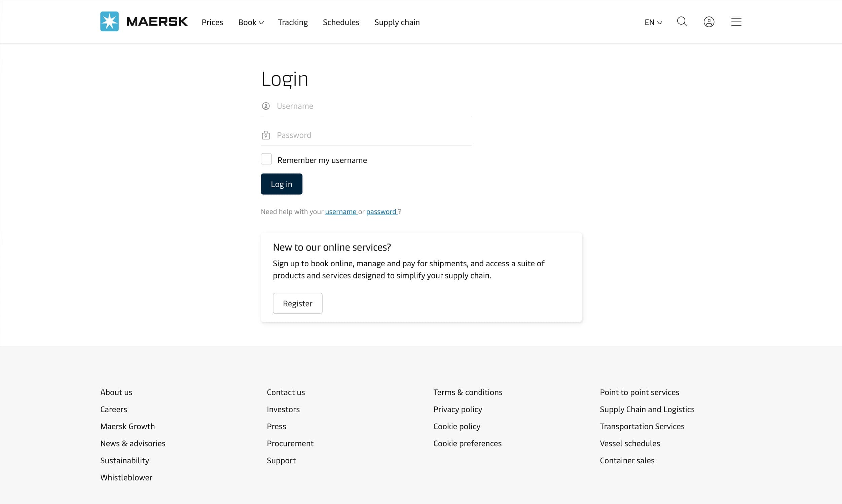Tick the Remember my username checkbox

pyautogui.click(x=266, y=159)
